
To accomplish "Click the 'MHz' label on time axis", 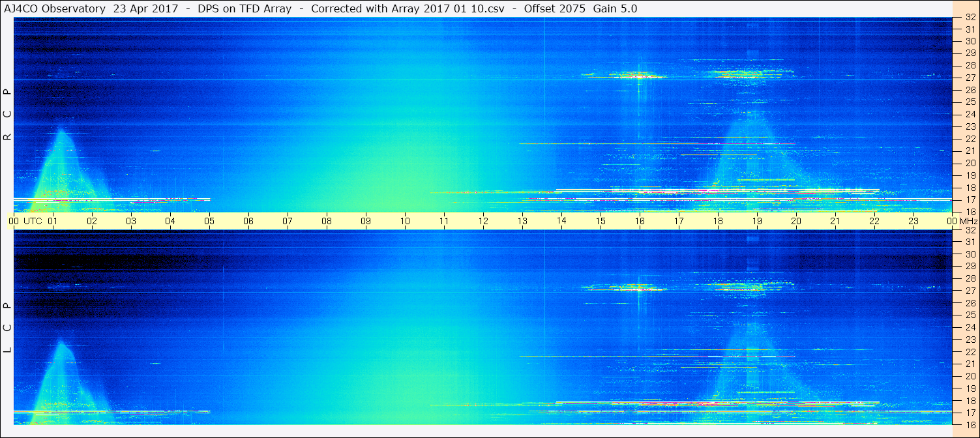I will 968,221.
